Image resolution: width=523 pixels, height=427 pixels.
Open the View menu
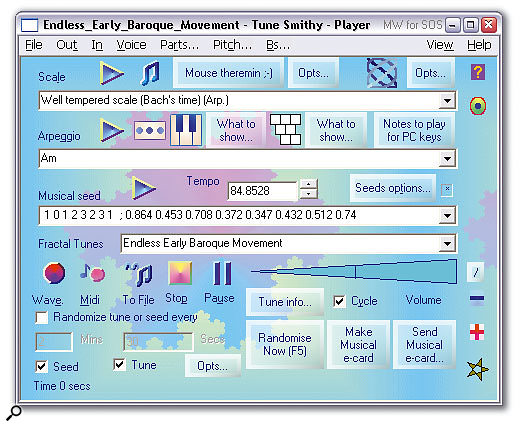click(x=440, y=45)
